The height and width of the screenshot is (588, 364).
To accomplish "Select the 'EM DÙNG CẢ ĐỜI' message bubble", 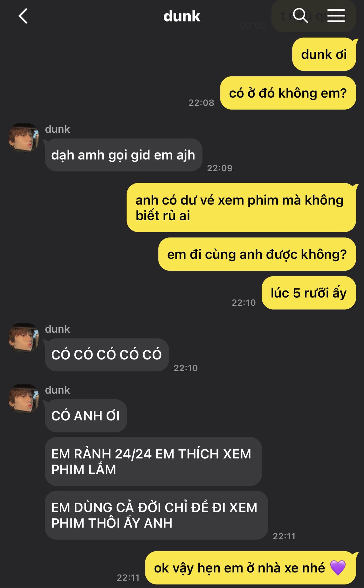I will click(156, 515).
